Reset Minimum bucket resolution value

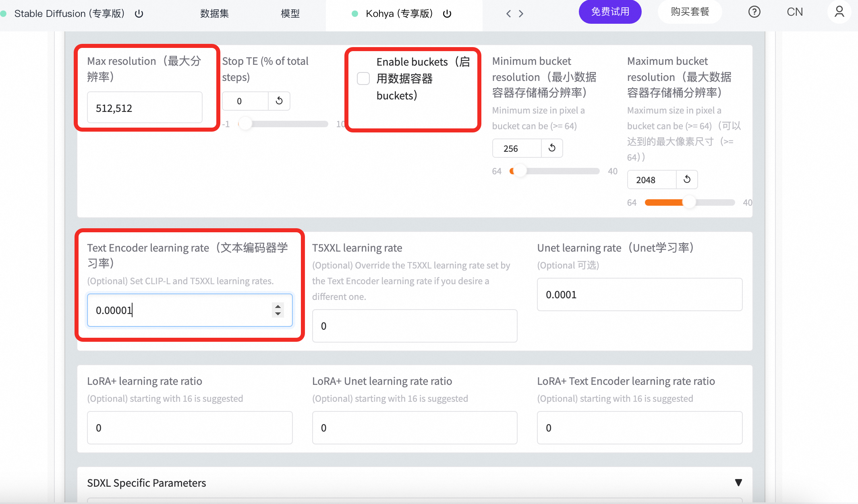(x=552, y=148)
